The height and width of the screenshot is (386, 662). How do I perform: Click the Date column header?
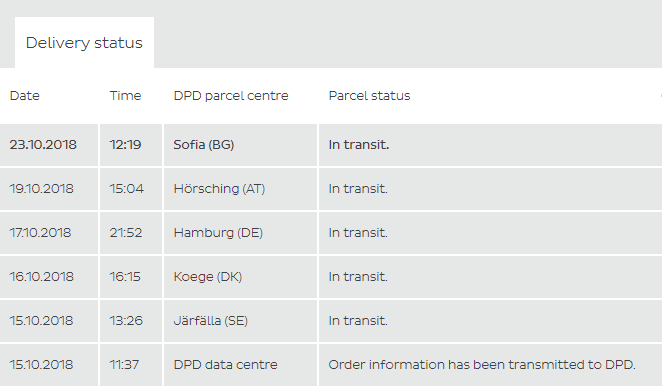(24, 96)
